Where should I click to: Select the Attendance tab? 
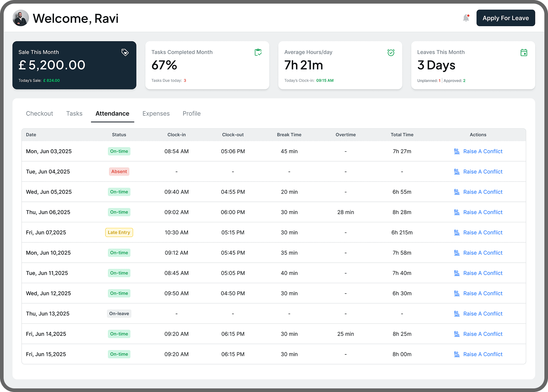[x=112, y=114]
